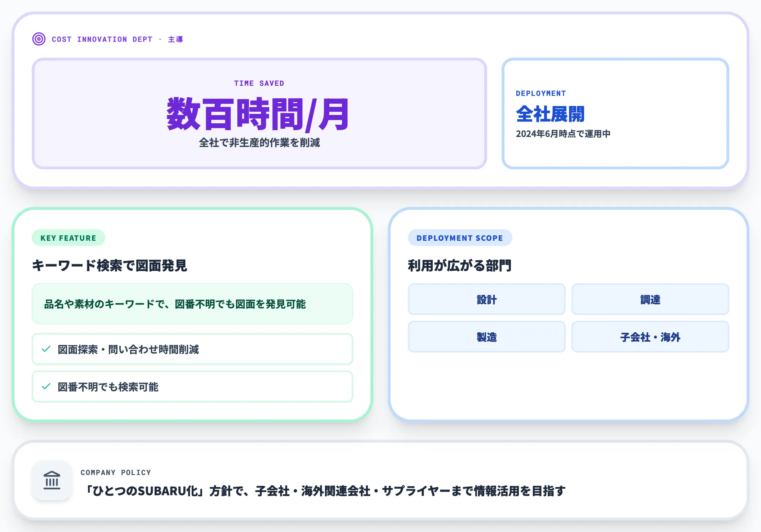Open the 全社展開 deployment card
The image size is (761, 532).
(615, 114)
